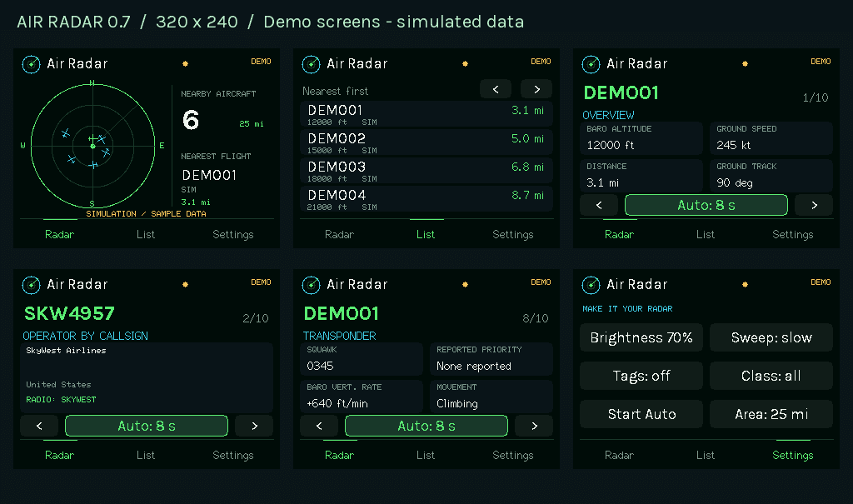Click the SQUAWK 0345 card
This screenshot has height=504, width=853.
click(x=362, y=359)
